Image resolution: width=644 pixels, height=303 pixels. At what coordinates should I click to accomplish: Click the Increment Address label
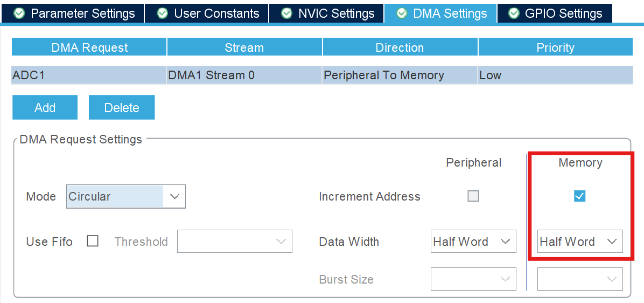tap(369, 196)
